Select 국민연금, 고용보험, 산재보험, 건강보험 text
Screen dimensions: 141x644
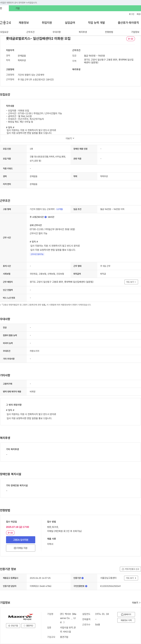coord(47,274)
